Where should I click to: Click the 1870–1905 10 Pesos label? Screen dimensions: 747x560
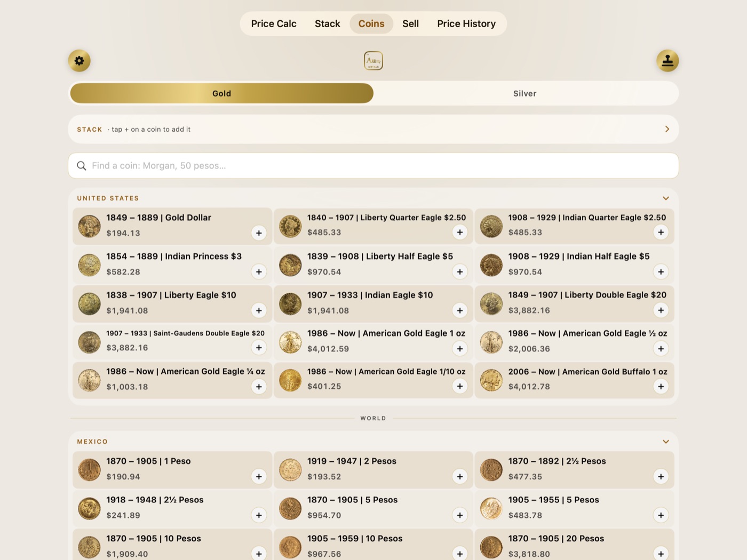click(154, 539)
